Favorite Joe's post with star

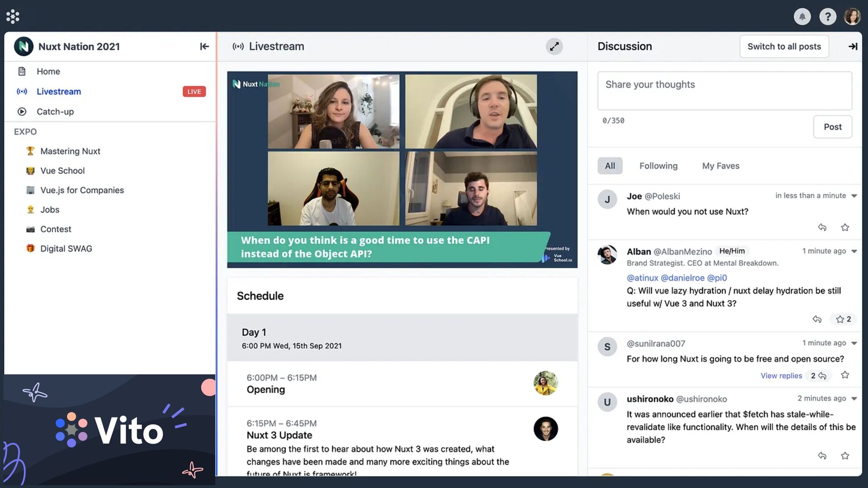845,227
